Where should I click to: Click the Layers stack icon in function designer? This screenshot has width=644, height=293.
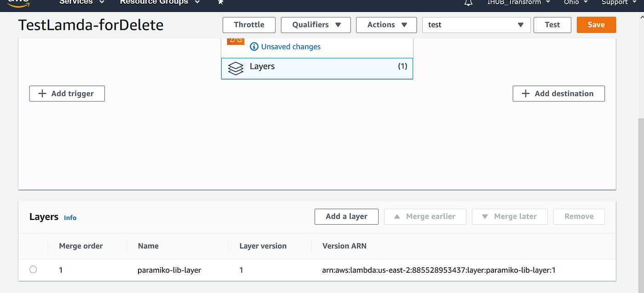coord(236,68)
